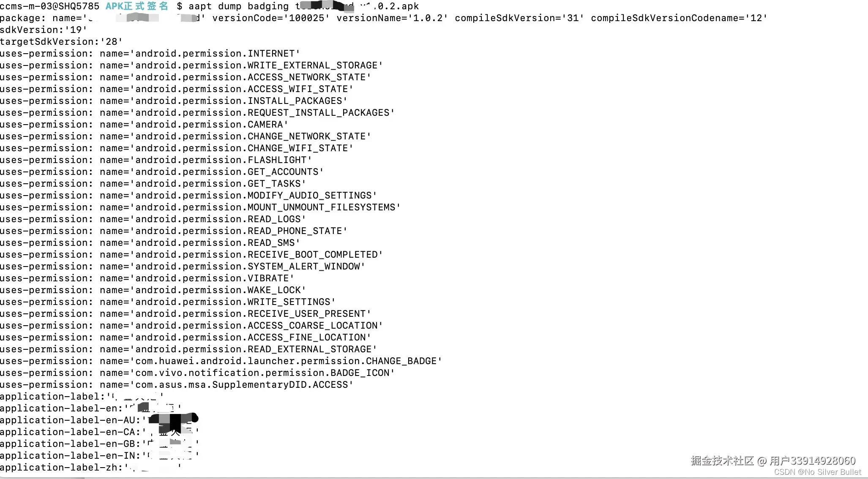Click the aapt dump badging command text
The image size is (868, 479).
pos(239,6)
